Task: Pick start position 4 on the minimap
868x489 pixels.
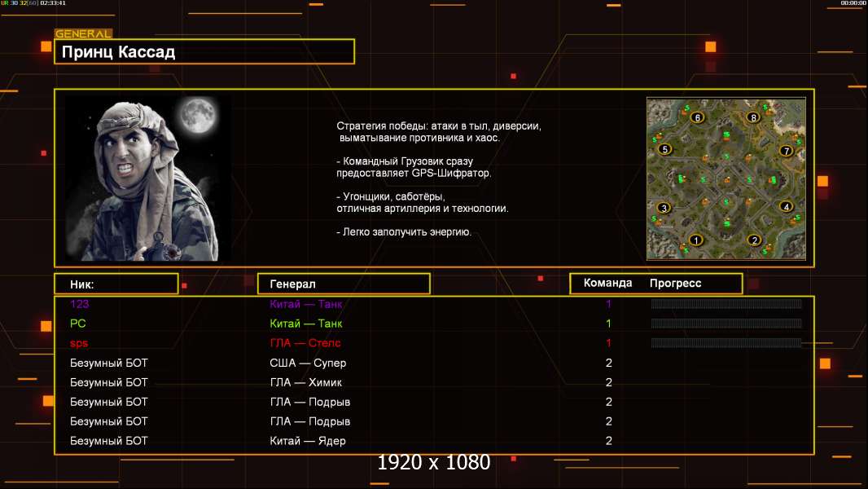Action: click(x=786, y=206)
